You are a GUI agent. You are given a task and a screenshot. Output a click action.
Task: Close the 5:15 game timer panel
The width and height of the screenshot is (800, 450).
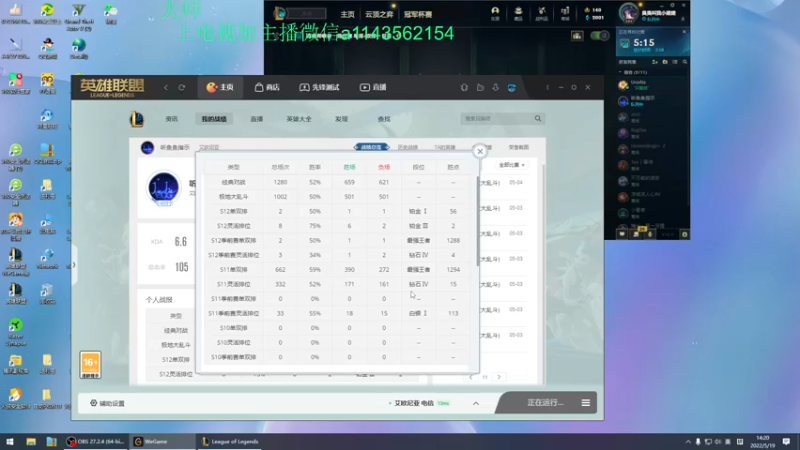684,32
